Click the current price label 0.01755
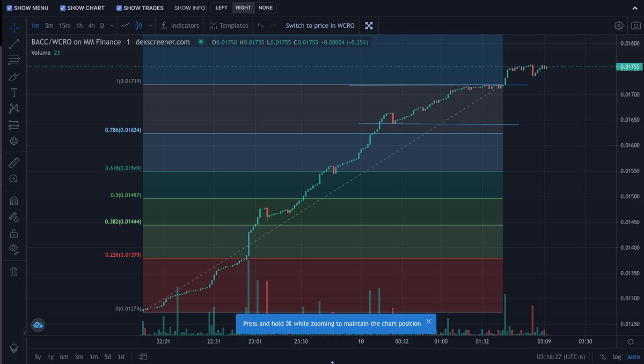 [629, 67]
